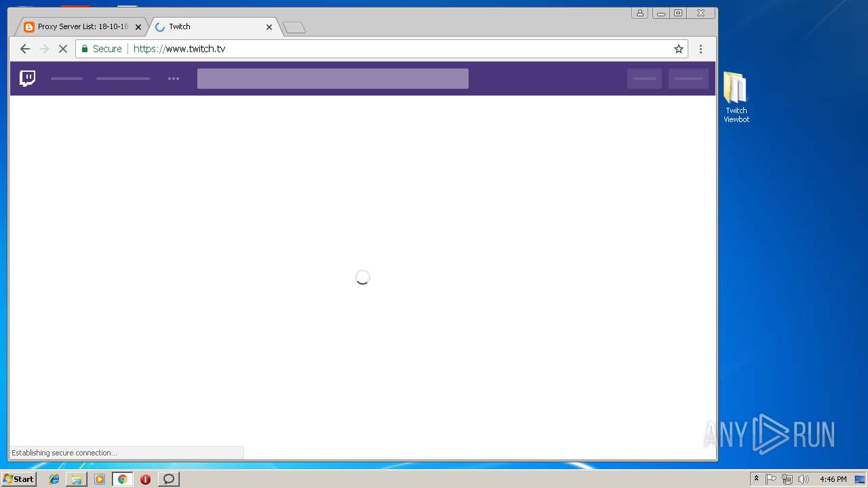Click the Establishing secure connection status text
The image size is (868, 488).
coord(64,453)
